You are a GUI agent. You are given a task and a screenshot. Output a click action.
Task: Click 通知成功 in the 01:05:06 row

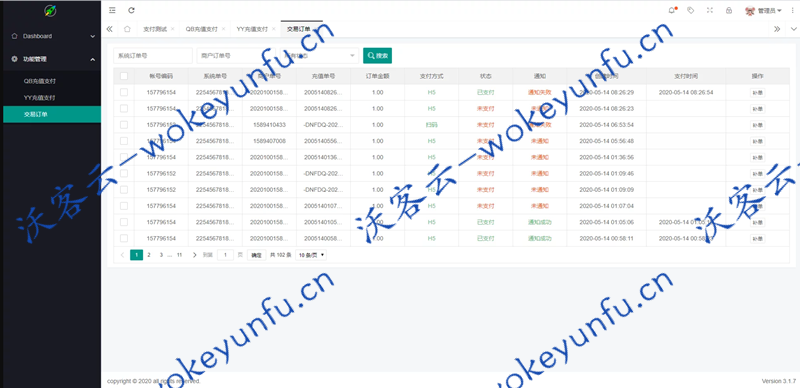pyautogui.click(x=539, y=222)
